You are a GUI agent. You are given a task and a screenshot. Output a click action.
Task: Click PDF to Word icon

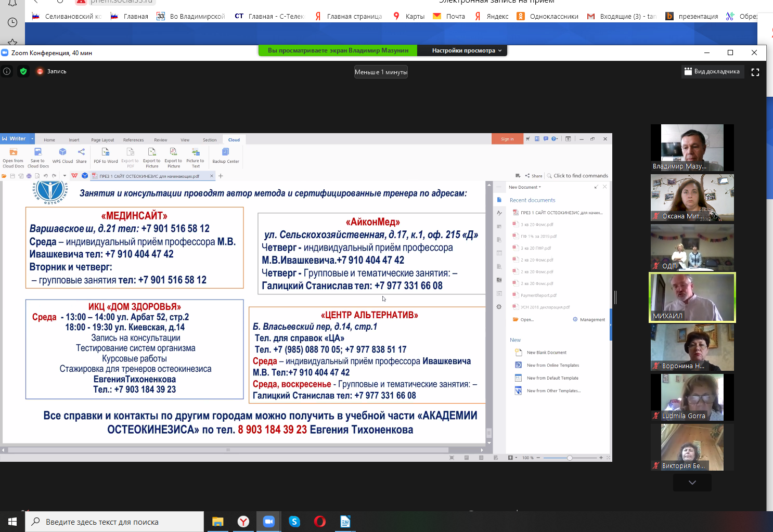[106, 155]
